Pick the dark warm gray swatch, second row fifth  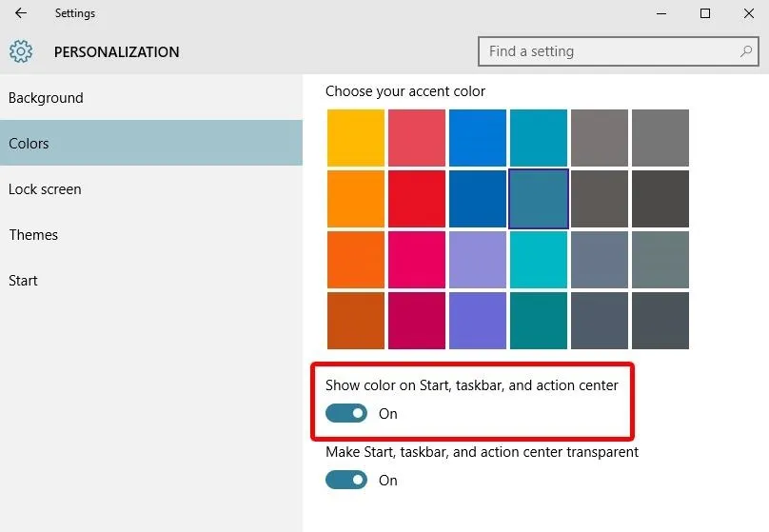click(600, 199)
